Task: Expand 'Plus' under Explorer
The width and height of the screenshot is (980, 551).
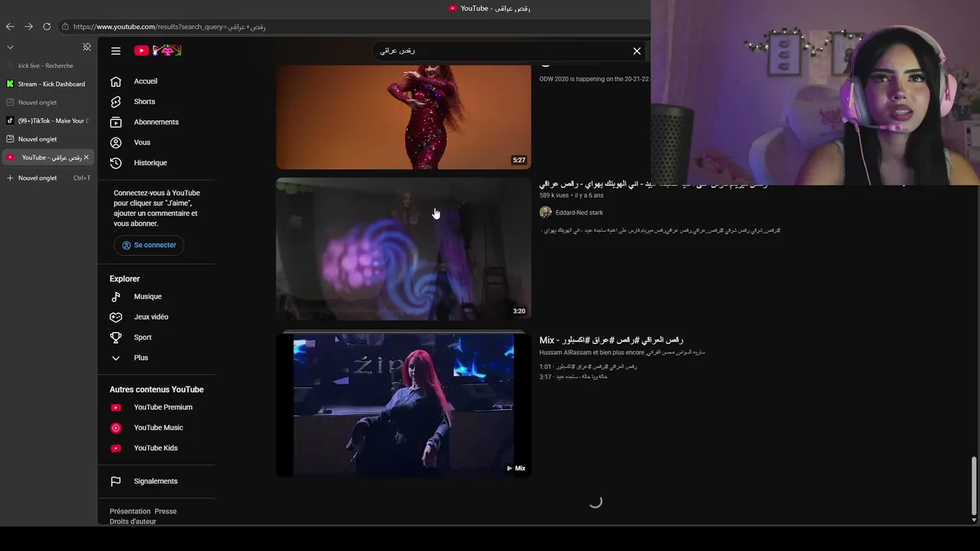Action: [156, 358]
